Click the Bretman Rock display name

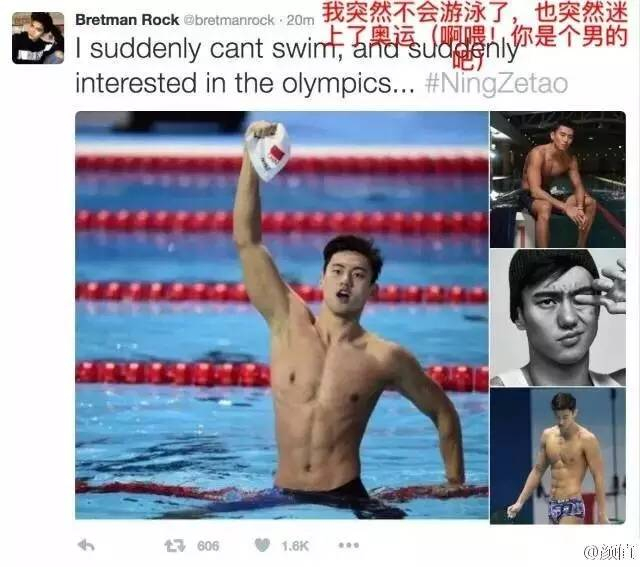127,20
